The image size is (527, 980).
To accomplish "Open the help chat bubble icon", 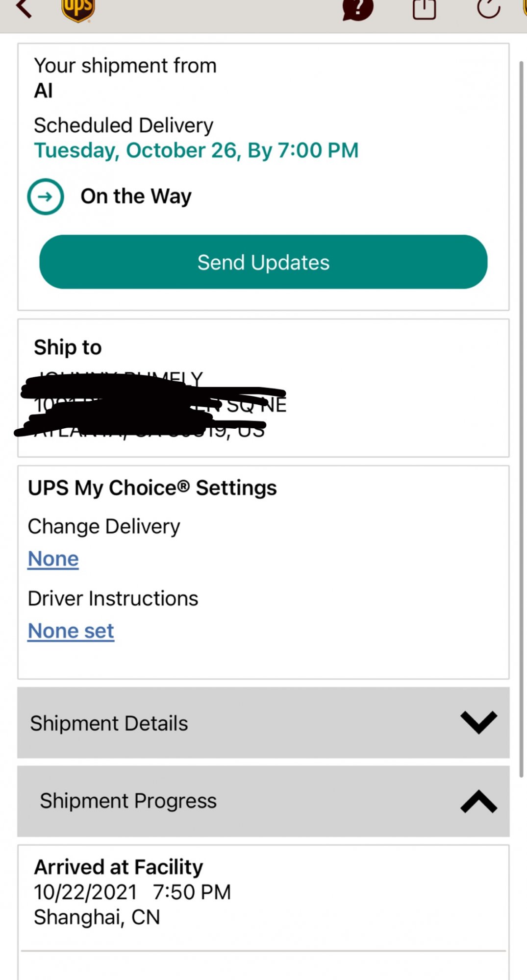I will (358, 9).
